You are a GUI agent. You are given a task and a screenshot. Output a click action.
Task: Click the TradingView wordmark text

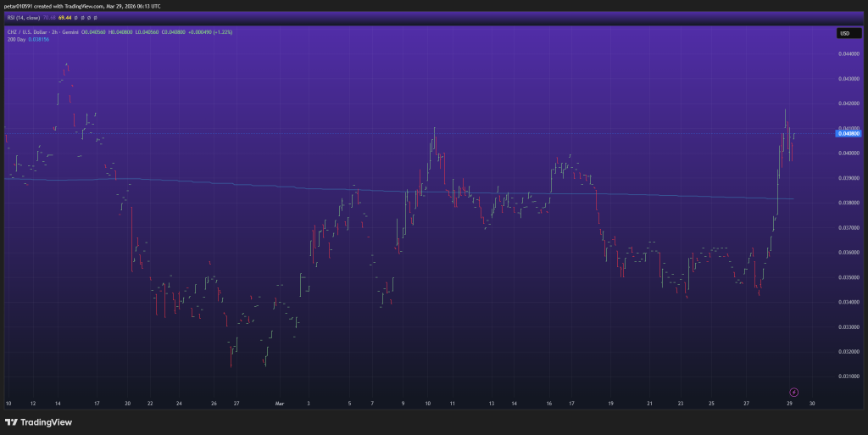tap(46, 422)
